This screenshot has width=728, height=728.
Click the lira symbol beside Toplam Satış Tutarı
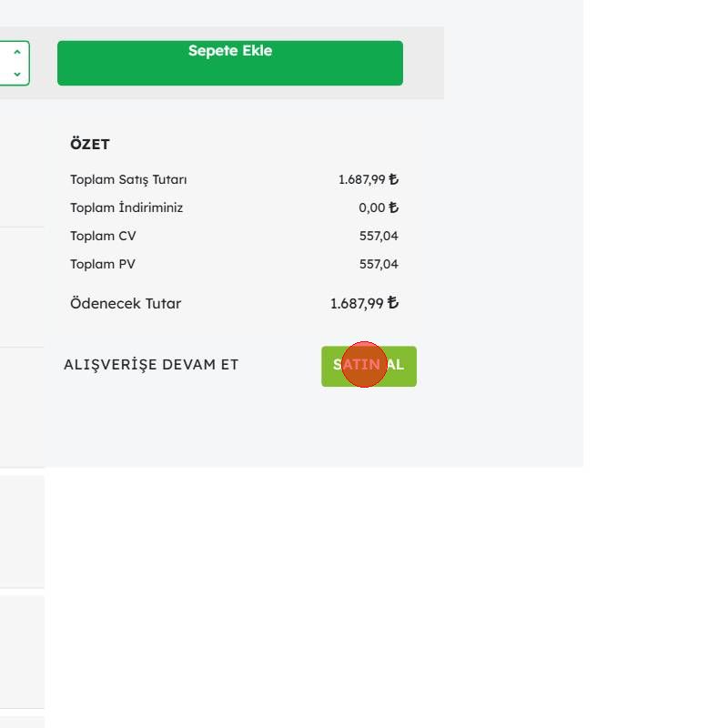tap(393, 179)
